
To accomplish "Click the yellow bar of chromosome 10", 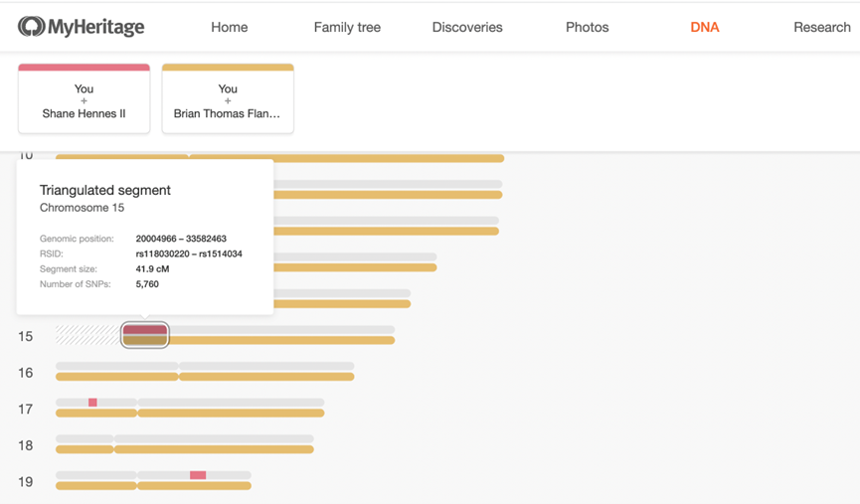I will [x=279, y=158].
